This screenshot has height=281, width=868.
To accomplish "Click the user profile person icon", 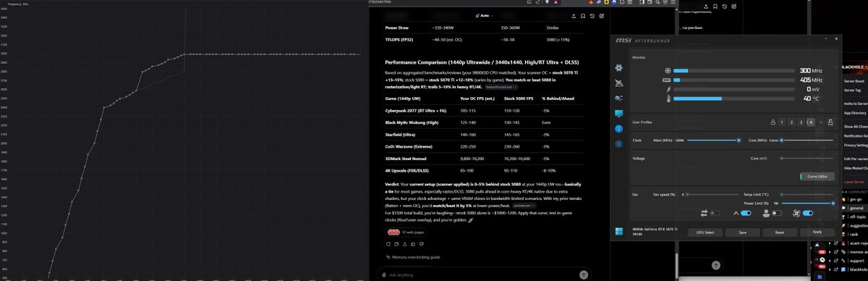I will 773,122.
